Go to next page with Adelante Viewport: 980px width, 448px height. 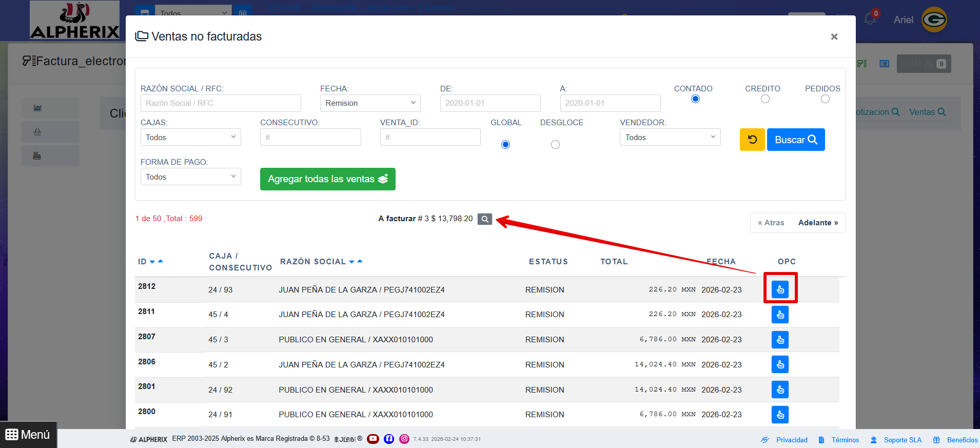pos(818,223)
